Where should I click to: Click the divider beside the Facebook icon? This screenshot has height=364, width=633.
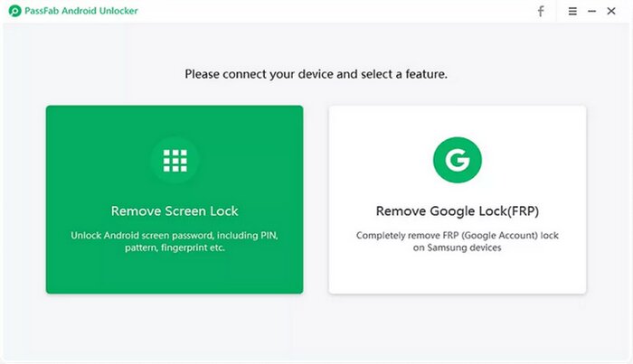pyautogui.click(x=556, y=11)
